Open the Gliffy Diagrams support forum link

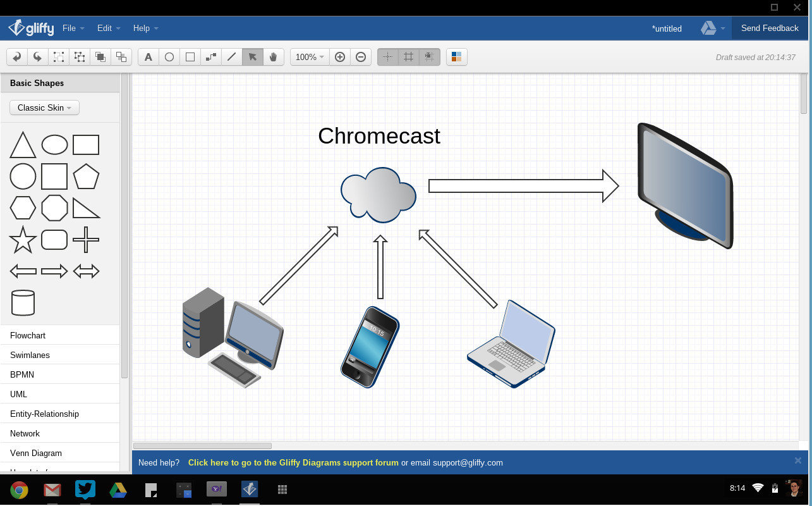tap(293, 462)
